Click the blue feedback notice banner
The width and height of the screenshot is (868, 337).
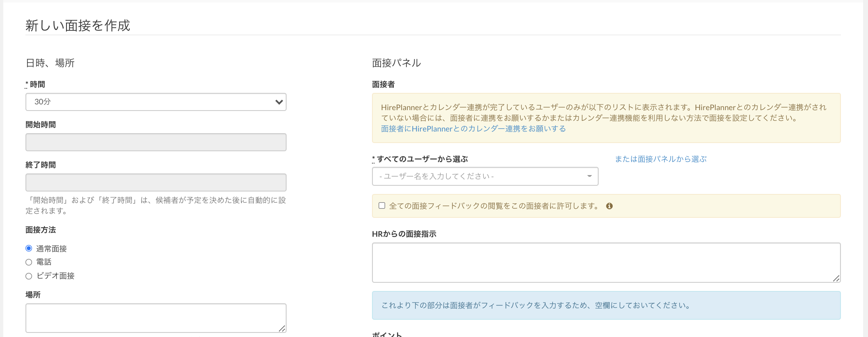[606, 305]
